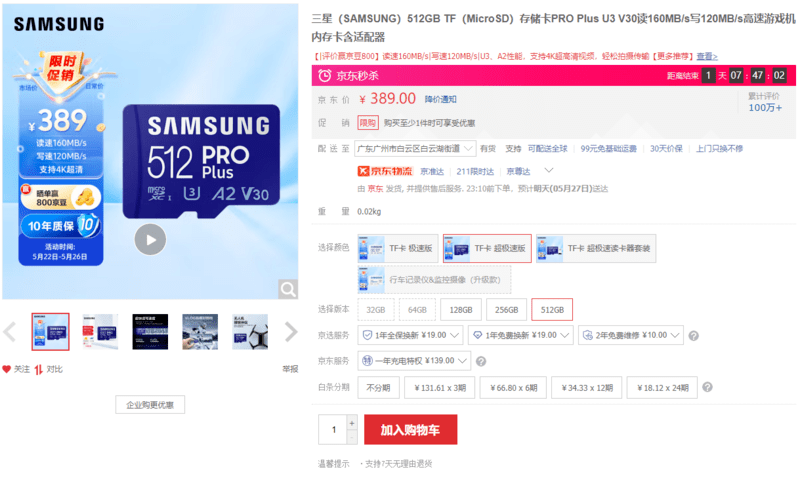
Task: Click help icon next to 白条分期 options
Action: [x=707, y=387]
